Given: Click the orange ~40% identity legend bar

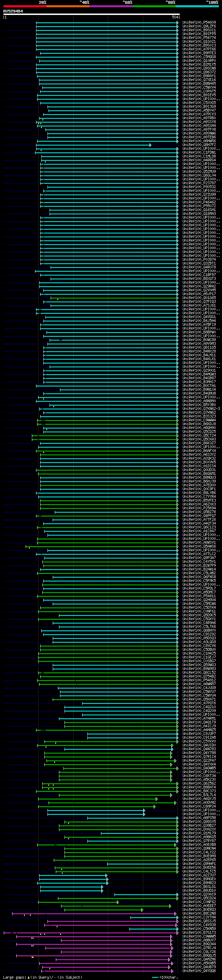Looking at the screenshot, I should coord(68,6).
